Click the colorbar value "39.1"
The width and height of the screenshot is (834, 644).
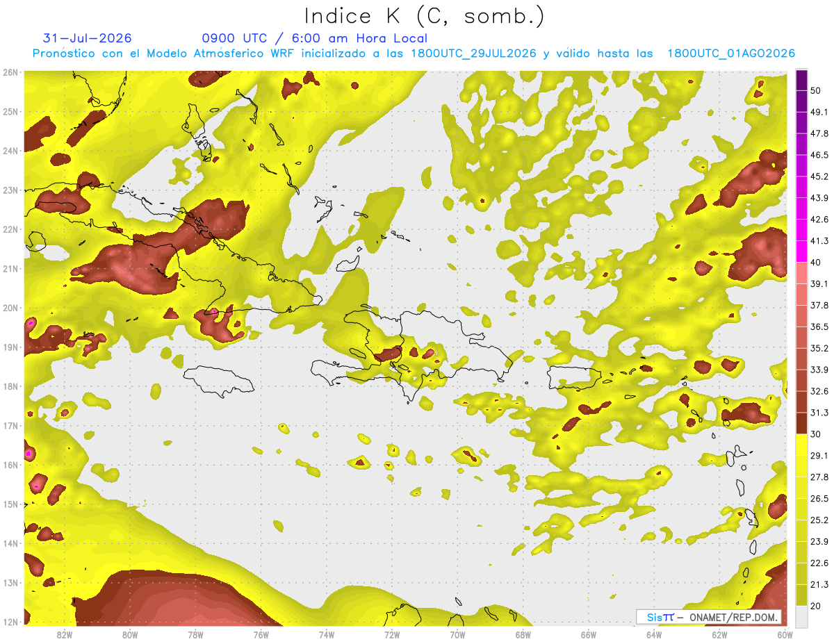[x=819, y=283]
